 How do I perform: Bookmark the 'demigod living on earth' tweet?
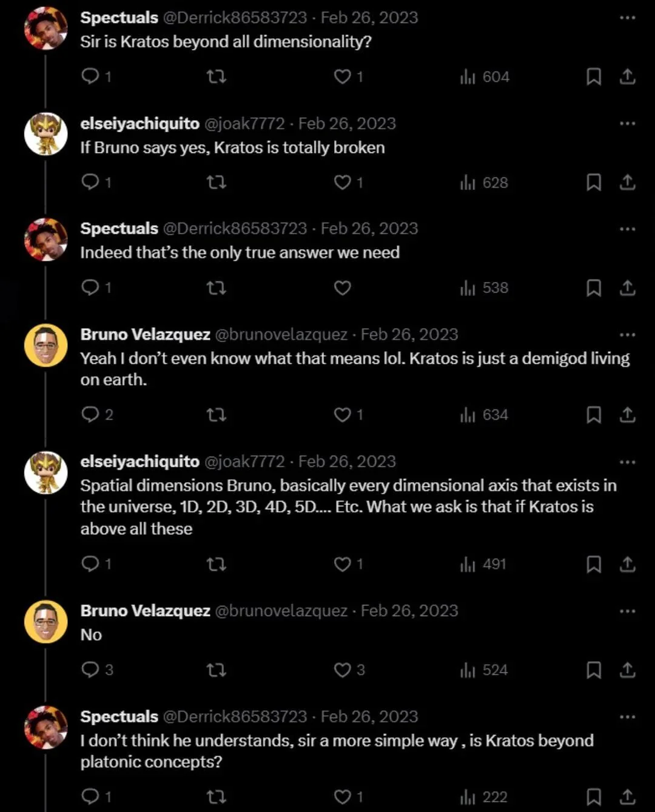click(x=594, y=415)
